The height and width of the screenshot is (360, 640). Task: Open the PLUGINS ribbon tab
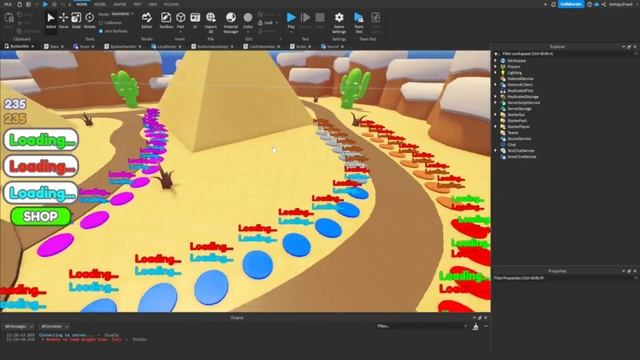[171, 4]
